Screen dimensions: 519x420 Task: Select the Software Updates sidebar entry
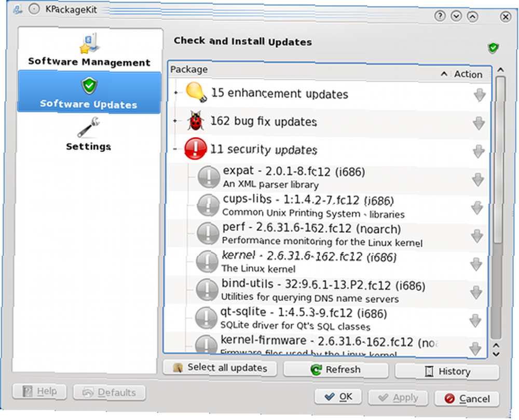coord(89,92)
